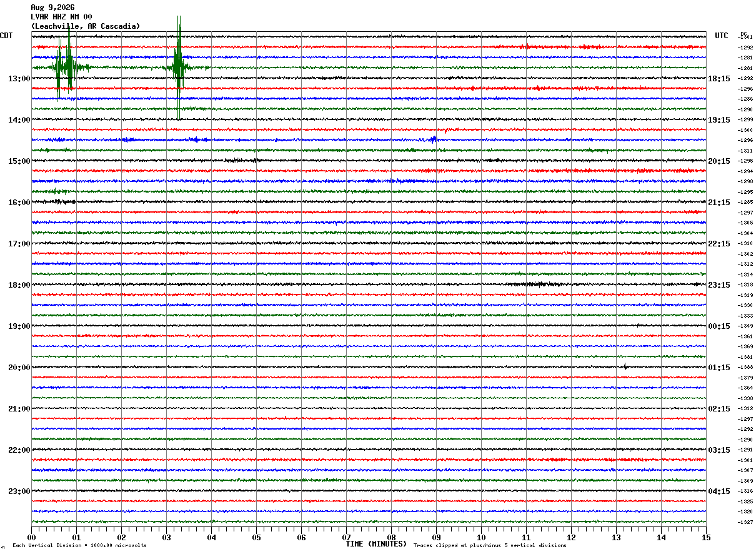This screenshot has width=756, height=554.
Task: Click the DC offset value -1310
Action: pyautogui.click(x=745, y=244)
